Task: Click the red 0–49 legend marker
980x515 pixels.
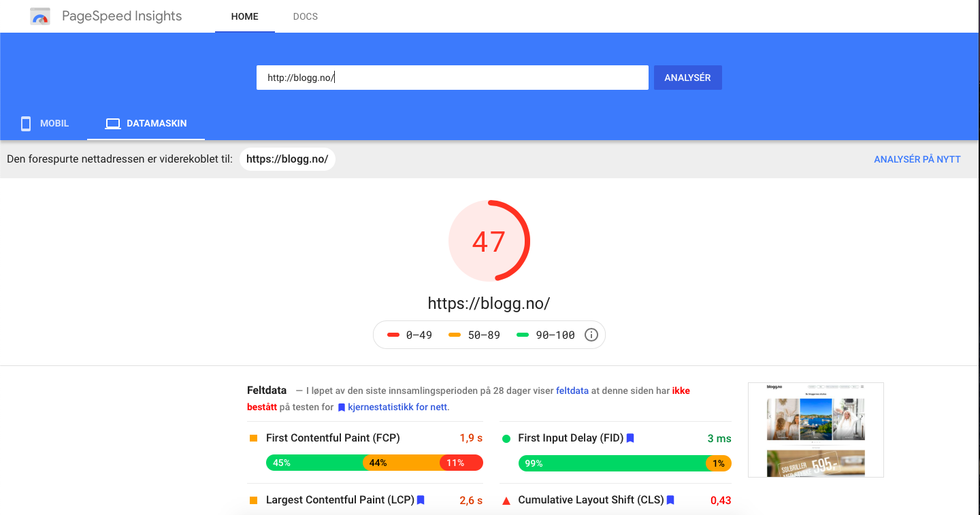Action: 393,335
